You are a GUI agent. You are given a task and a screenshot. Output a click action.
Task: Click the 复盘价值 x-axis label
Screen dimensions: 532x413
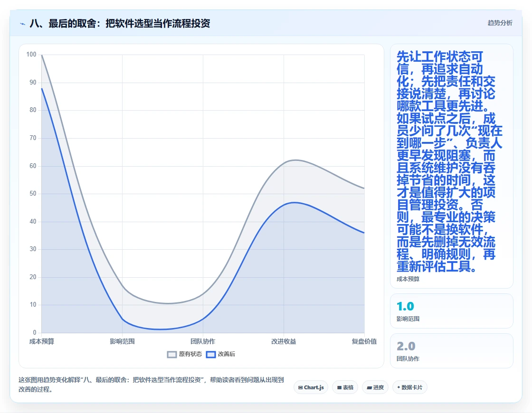pos(364,341)
